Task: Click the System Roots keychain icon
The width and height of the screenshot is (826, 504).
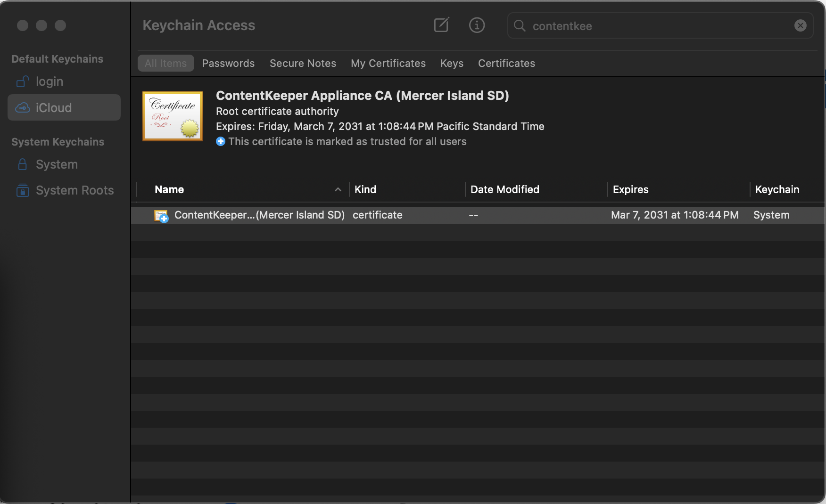Action: point(22,190)
